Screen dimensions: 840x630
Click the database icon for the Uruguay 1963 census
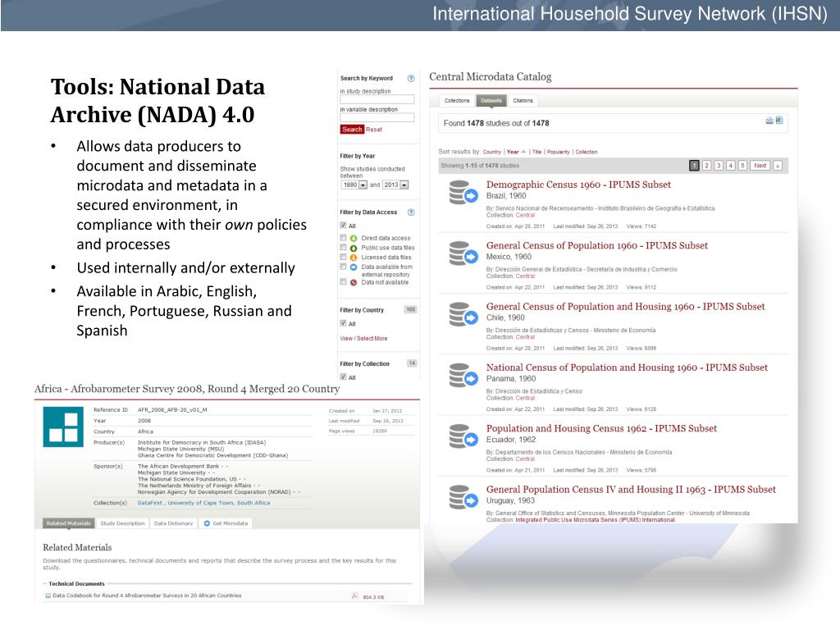(x=463, y=498)
